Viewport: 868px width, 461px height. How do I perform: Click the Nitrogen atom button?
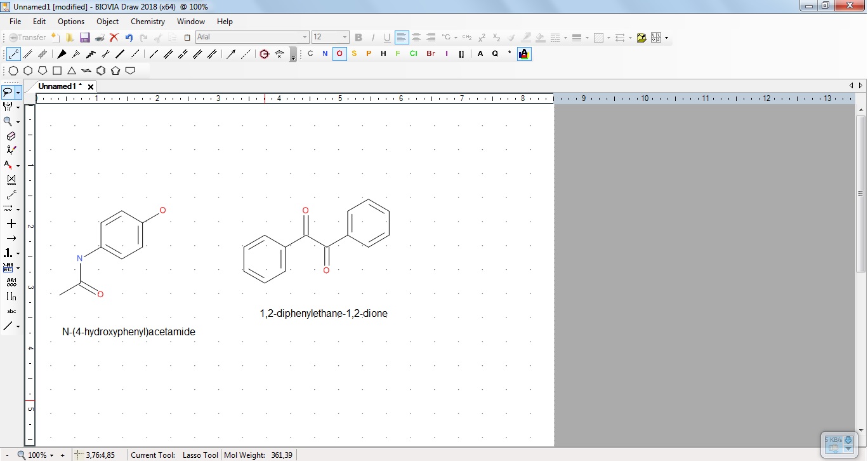coord(325,54)
